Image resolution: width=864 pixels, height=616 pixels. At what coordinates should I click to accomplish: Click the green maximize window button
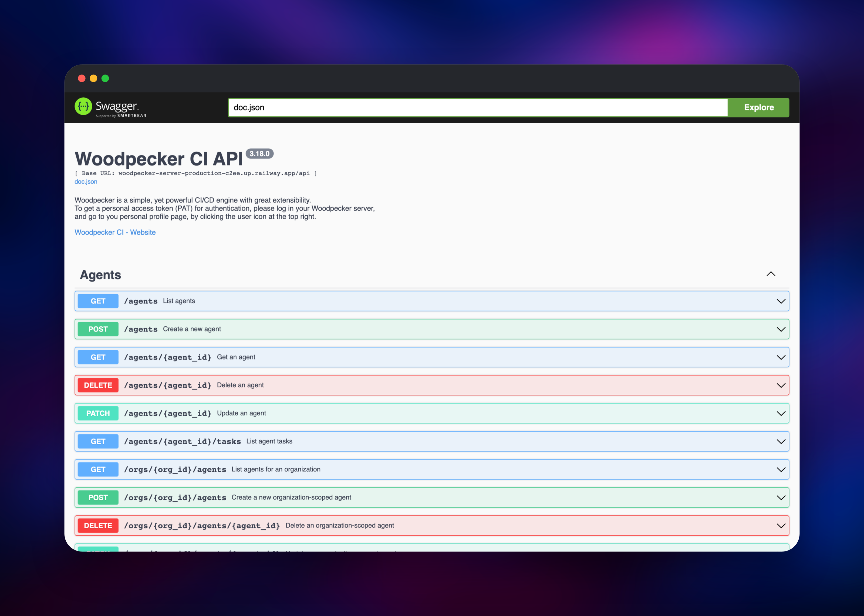coord(105,79)
